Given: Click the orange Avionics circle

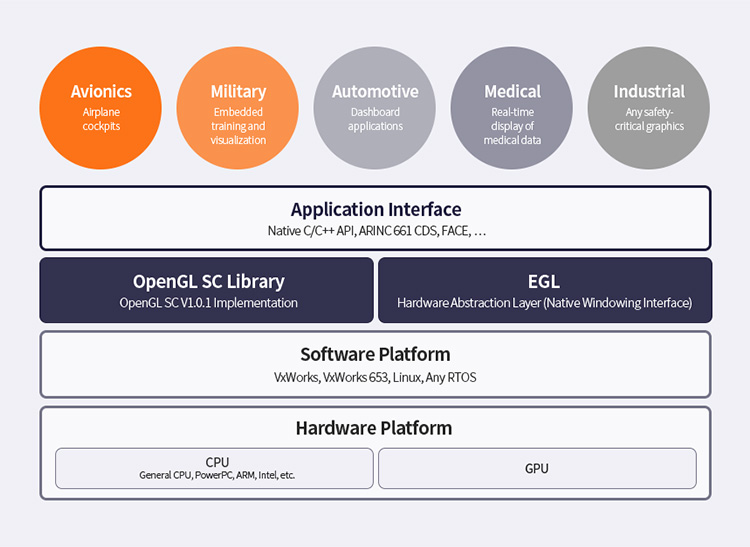Looking at the screenshot, I should pos(100,108).
